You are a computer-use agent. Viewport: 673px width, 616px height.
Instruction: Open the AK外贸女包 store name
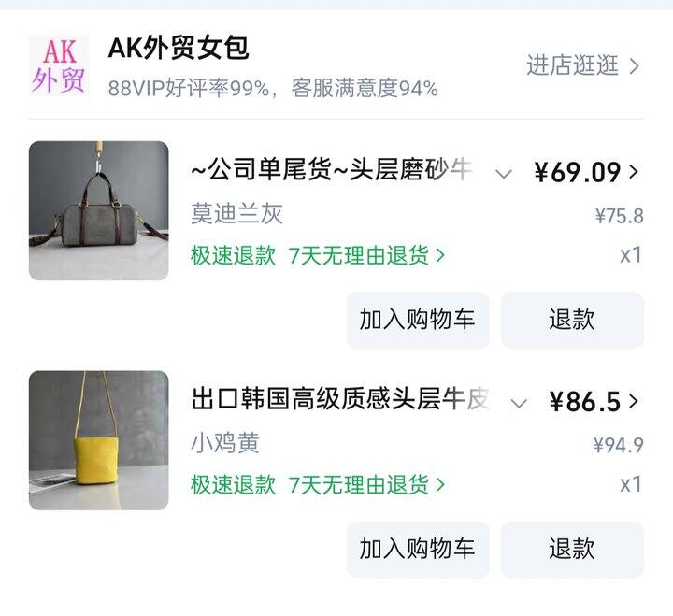pos(179,48)
